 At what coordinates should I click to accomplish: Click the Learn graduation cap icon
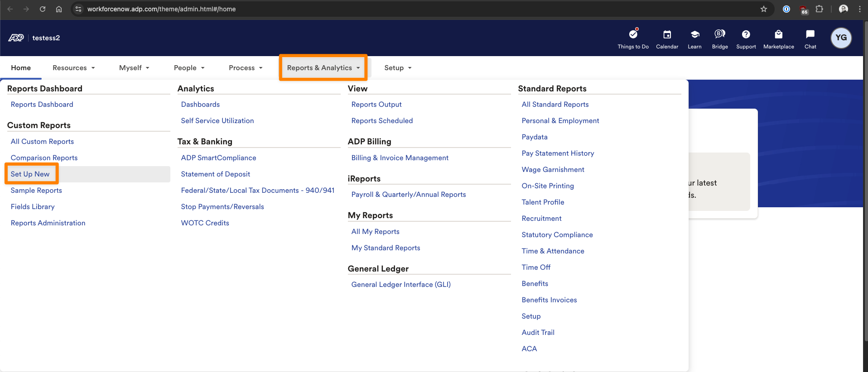pos(694,35)
